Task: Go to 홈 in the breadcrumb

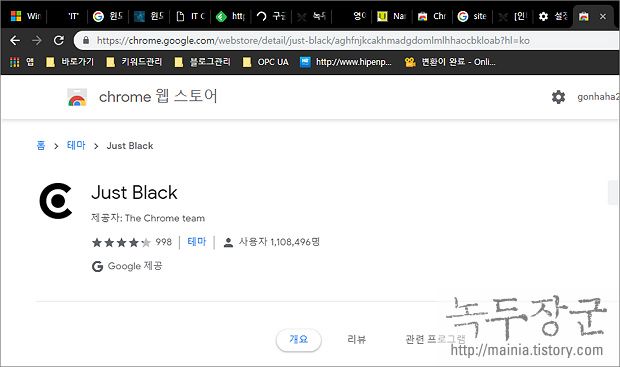Action: (x=41, y=146)
